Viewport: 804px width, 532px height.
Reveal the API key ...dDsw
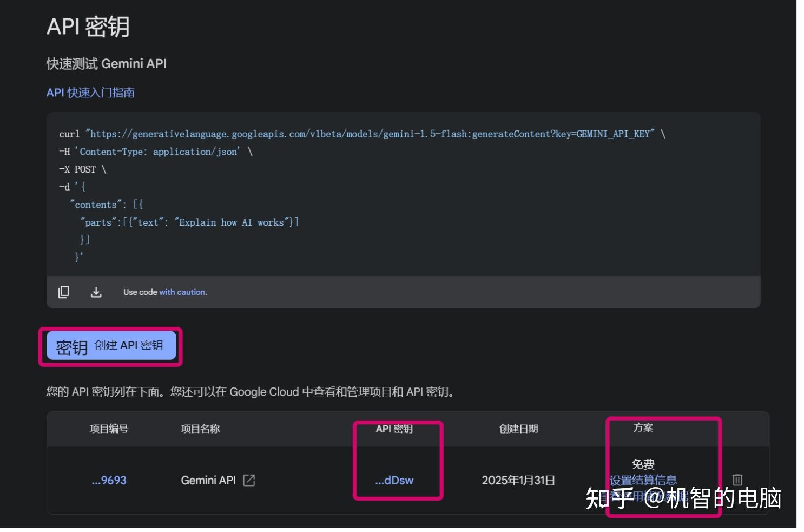[x=394, y=480]
